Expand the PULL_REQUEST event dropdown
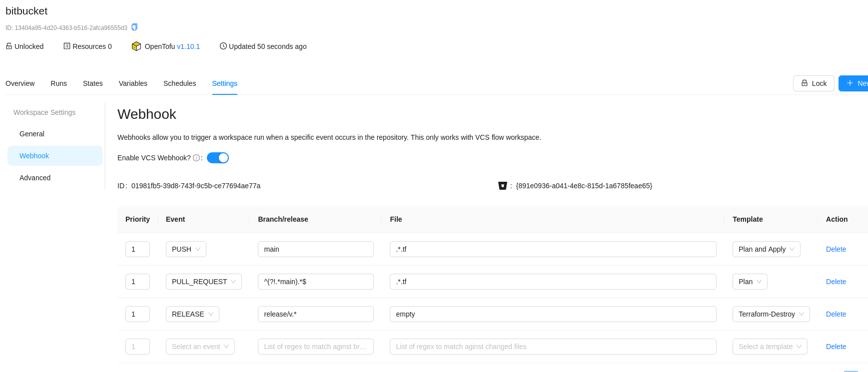Image resolution: width=868 pixels, height=372 pixels. (203, 282)
